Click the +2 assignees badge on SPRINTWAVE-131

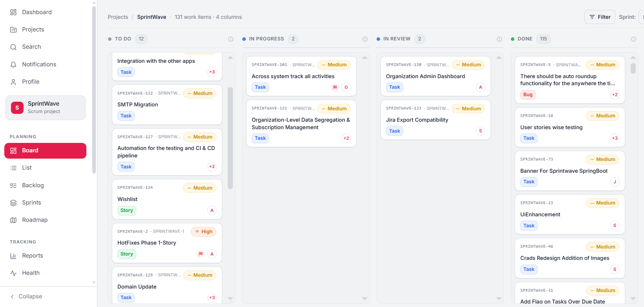(346, 138)
